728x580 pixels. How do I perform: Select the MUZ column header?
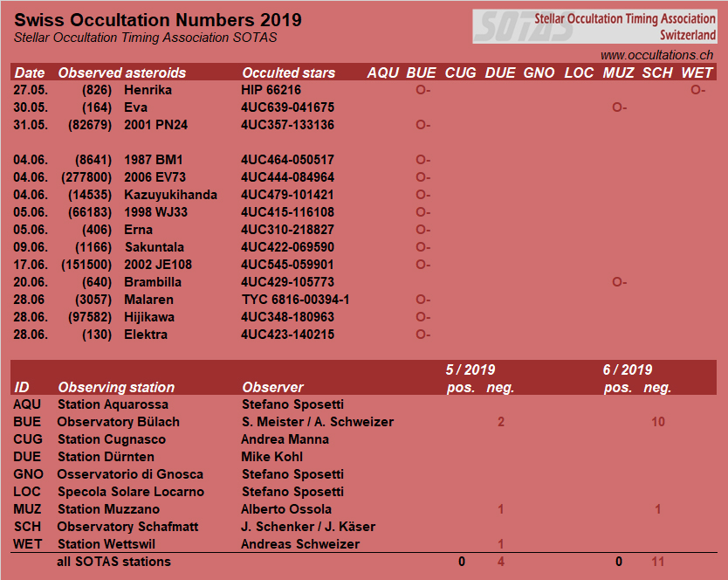point(618,72)
